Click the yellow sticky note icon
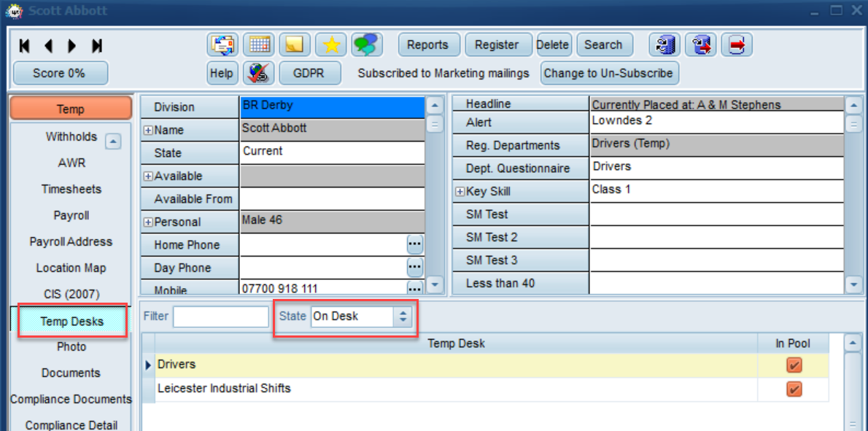The width and height of the screenshot is (868, 431). point(295,44)
